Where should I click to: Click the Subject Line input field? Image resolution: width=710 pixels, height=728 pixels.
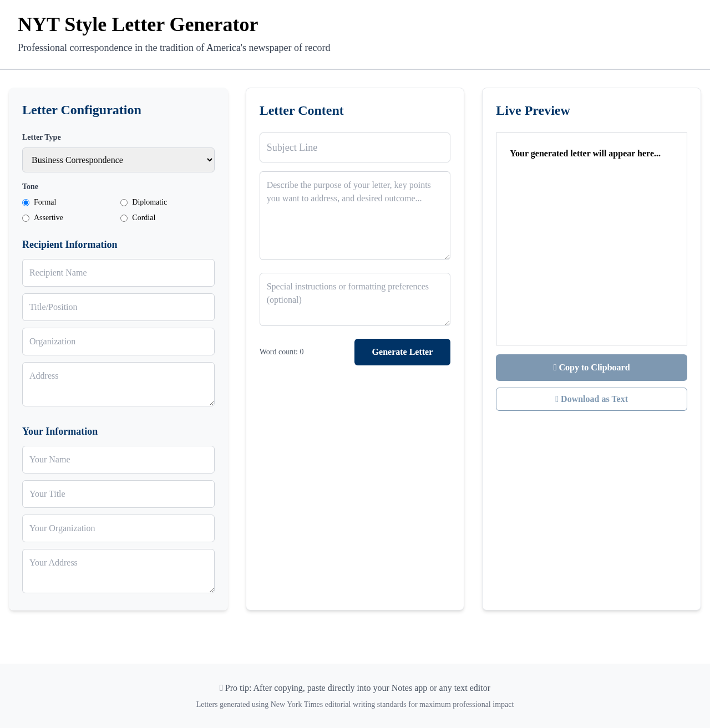coord(354,147)
